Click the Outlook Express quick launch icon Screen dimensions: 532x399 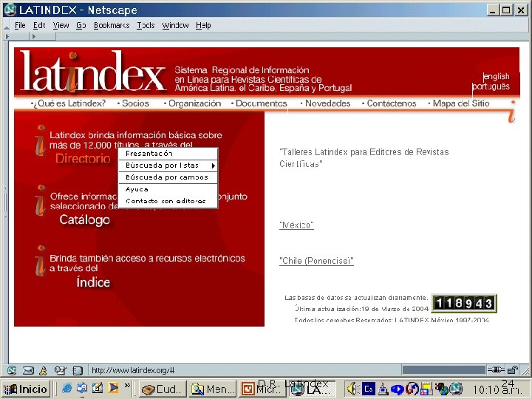82,388
